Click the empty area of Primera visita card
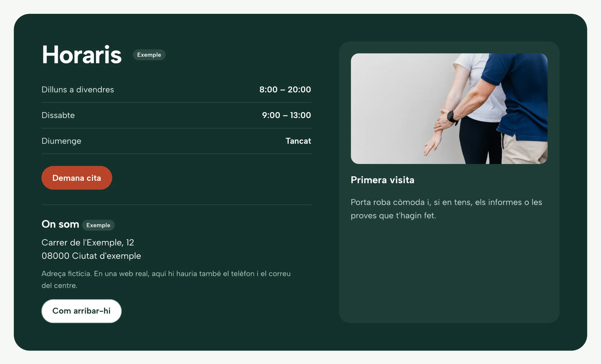This screenshot has height=364, width=601. (x=449, y=270)
